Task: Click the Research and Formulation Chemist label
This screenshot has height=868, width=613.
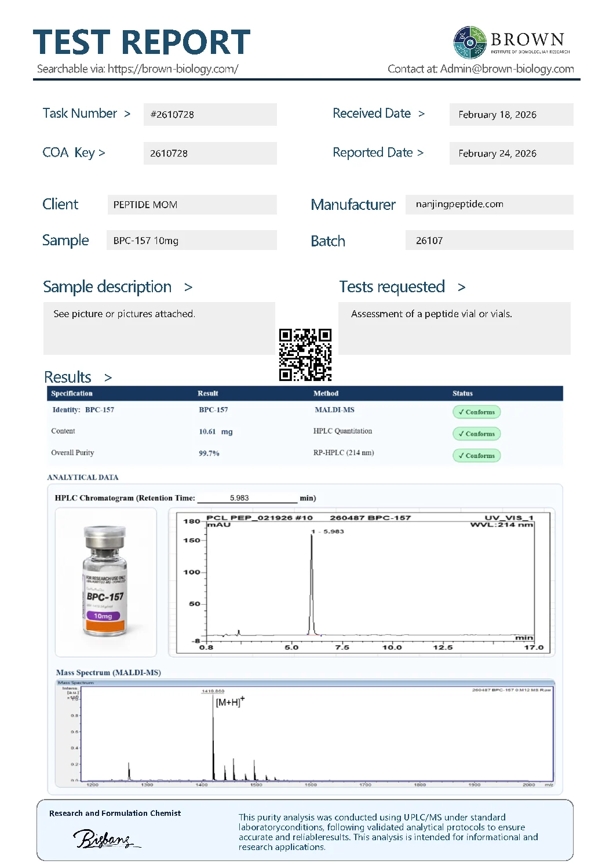Action: coord(115,813)
